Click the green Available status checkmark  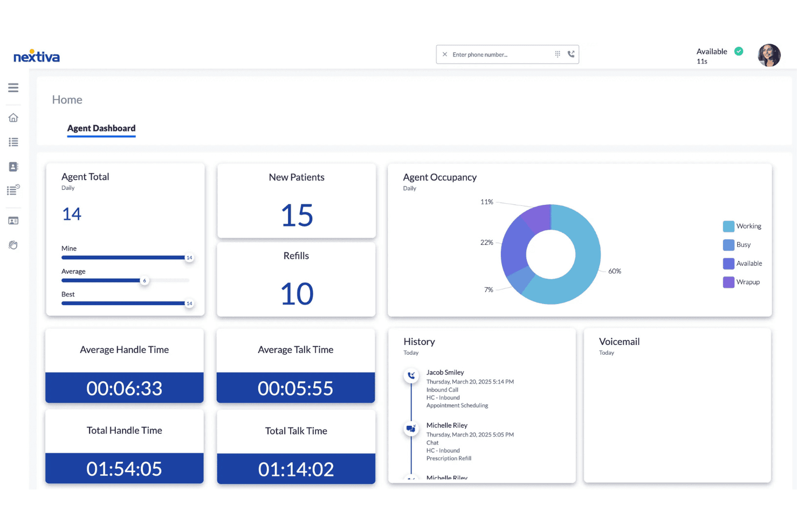coord(739,51)
